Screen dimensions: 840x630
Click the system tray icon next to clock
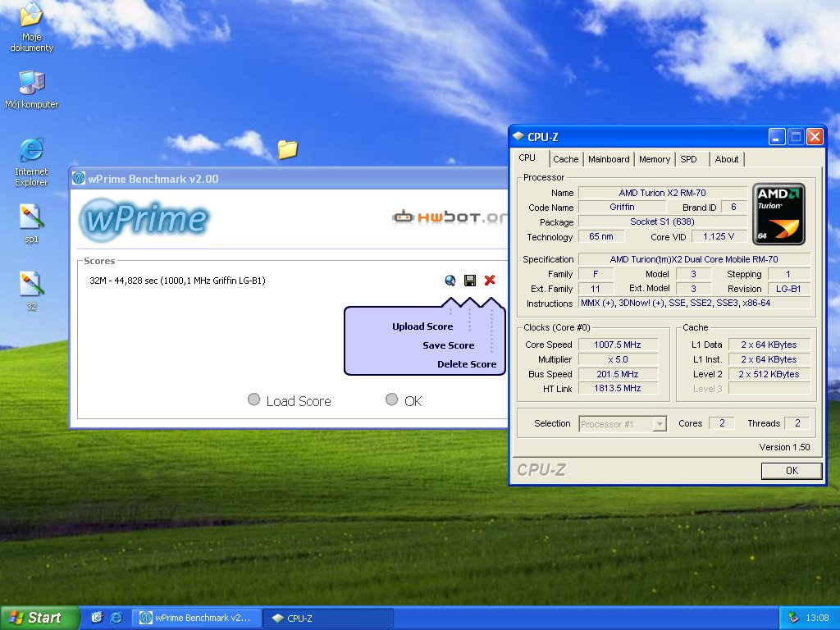(x=793, y=618)
